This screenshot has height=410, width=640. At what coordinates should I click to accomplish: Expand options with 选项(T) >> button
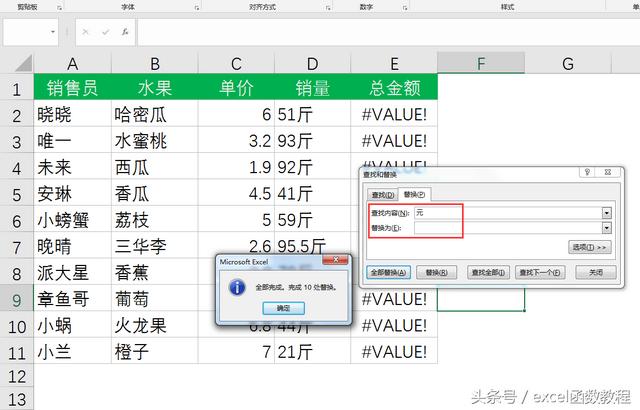(x=589, y=247)
